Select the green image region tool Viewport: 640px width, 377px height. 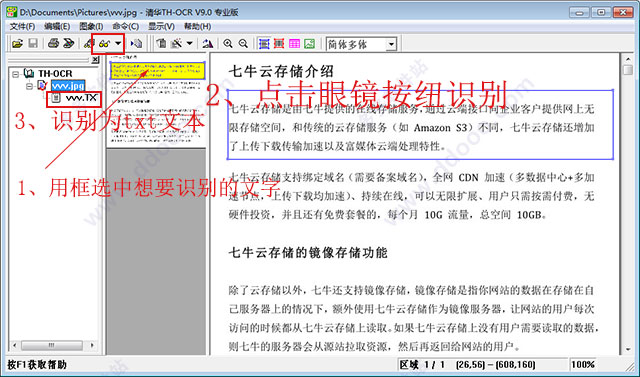click(x=309, y=43)
